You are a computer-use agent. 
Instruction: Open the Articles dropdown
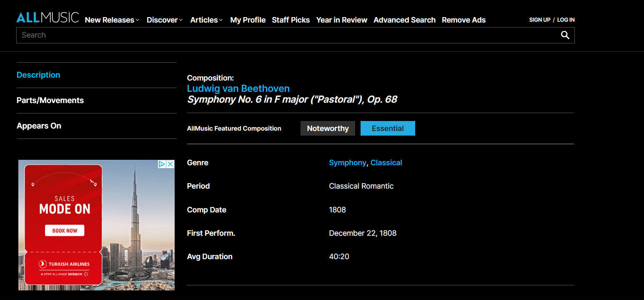click(206, 20)
